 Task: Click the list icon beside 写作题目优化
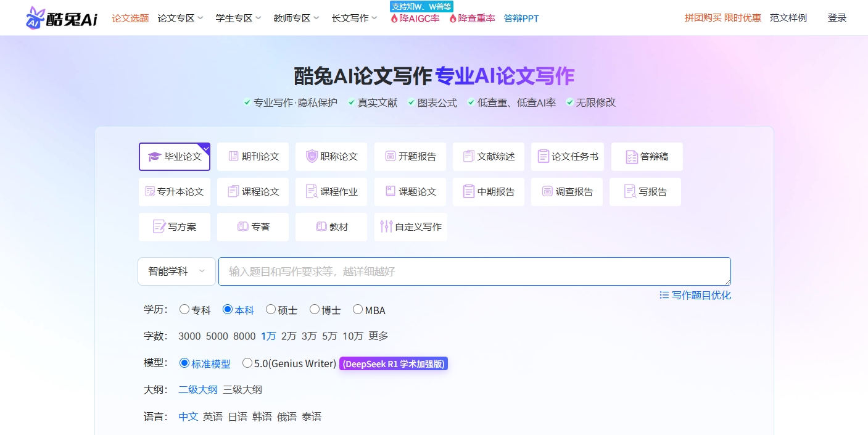(664, 295)
